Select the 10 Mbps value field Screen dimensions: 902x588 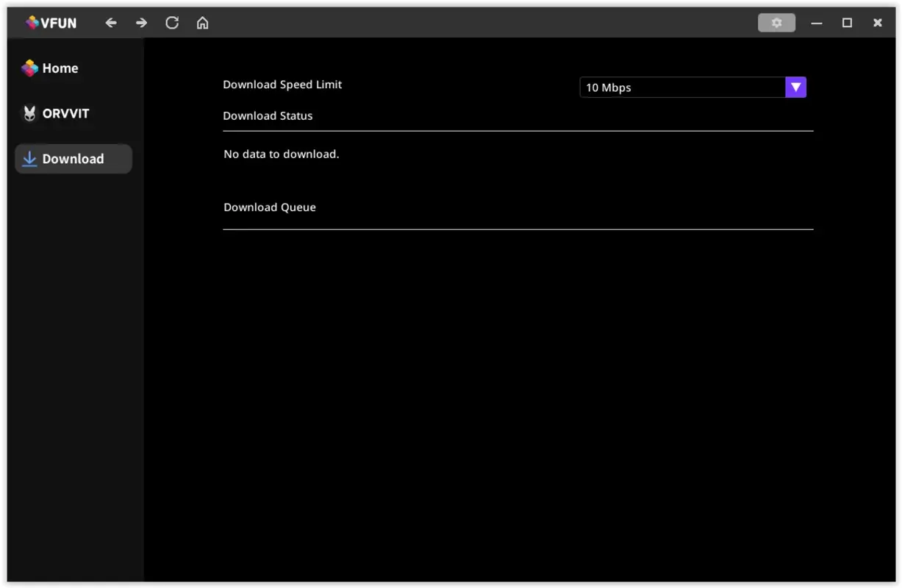tap(662, 87)
